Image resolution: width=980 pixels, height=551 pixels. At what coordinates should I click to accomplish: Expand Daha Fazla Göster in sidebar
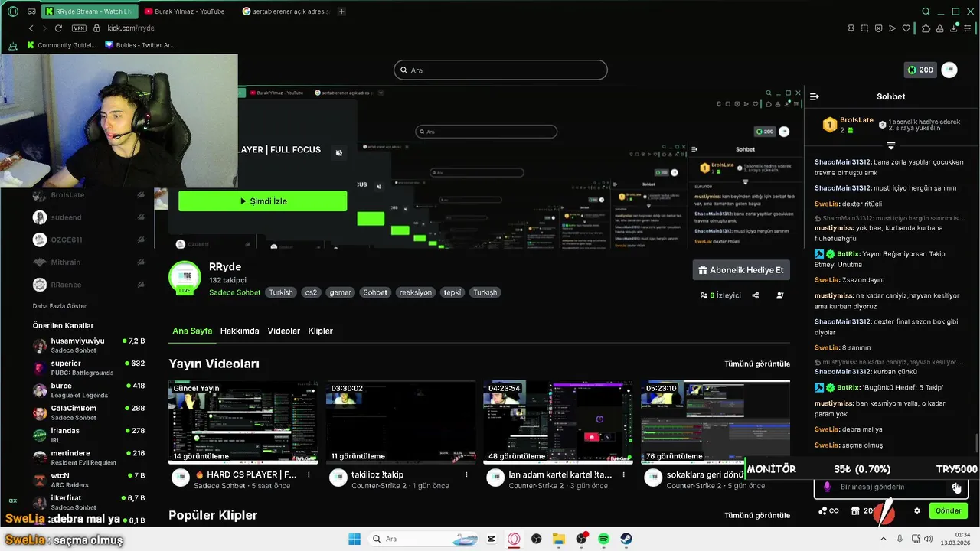(60, 306)
